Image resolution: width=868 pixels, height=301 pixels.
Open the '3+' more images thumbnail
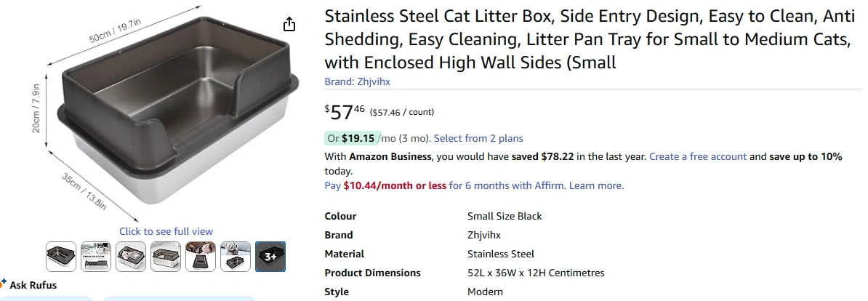tap(270, 256)
